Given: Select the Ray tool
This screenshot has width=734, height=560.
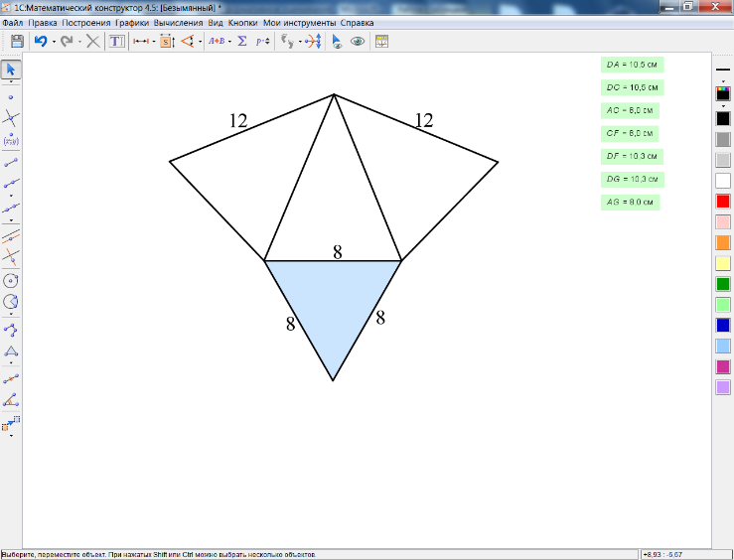Looking at the screenshot, I should pyautogui.click(x=11, y=183).
